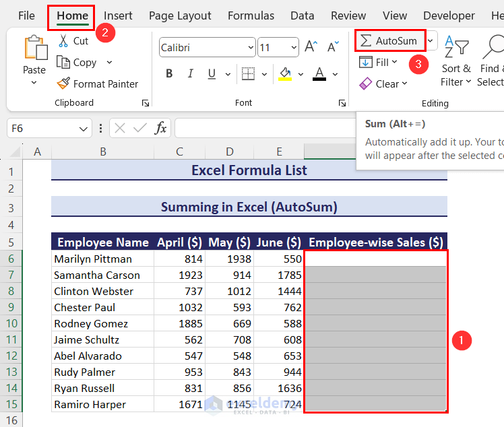Click in the formula bar input
This screenshot has height=427, width=504.
point(265,128)
